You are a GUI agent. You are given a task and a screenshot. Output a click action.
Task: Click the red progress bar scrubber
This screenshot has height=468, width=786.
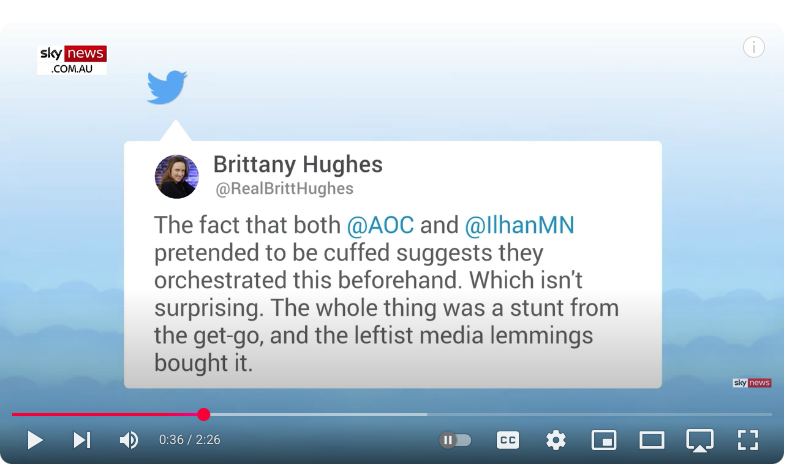[204, 414]
